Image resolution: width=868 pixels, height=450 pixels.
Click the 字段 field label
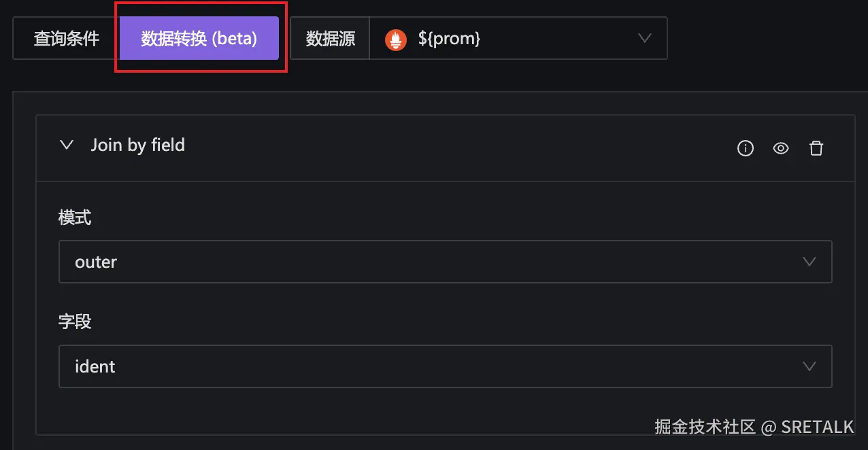click(x=75, y=321)
